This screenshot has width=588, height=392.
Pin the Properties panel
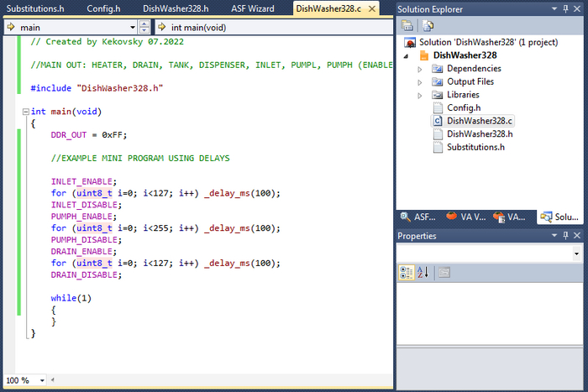565,236
